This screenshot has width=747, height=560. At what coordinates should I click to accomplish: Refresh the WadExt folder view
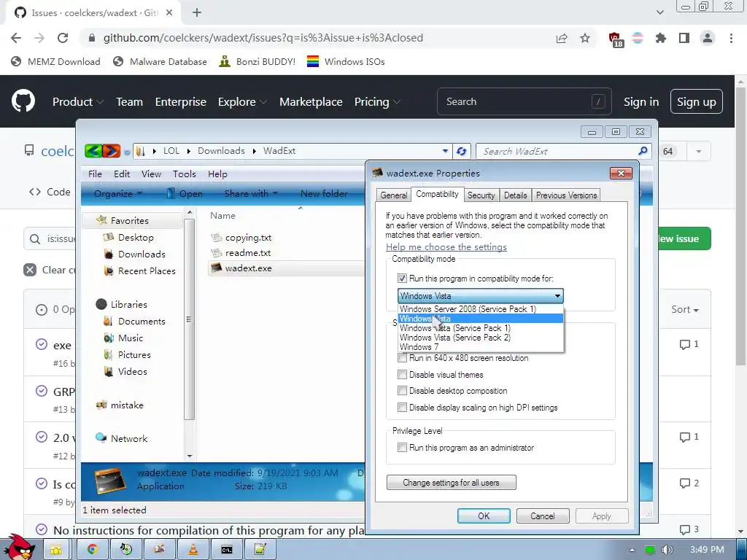tap(461, 152)
